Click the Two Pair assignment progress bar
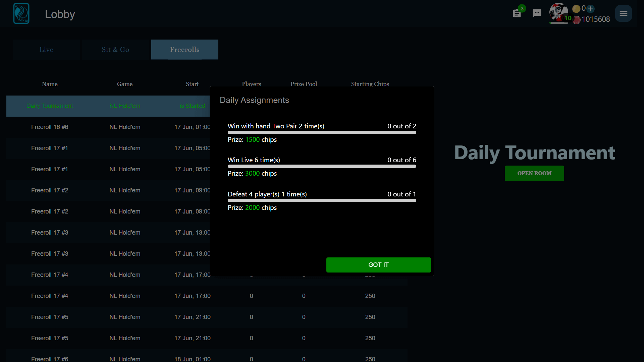 point(322,133)
